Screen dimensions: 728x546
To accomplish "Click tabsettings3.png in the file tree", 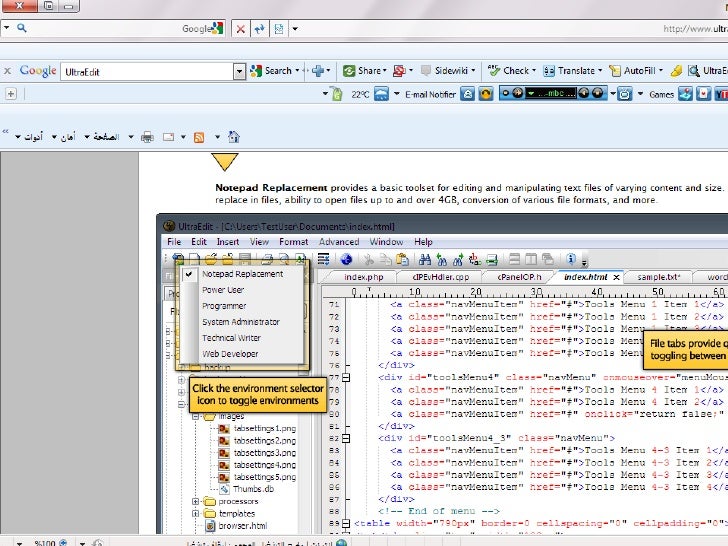I will [x=265, y=453].
